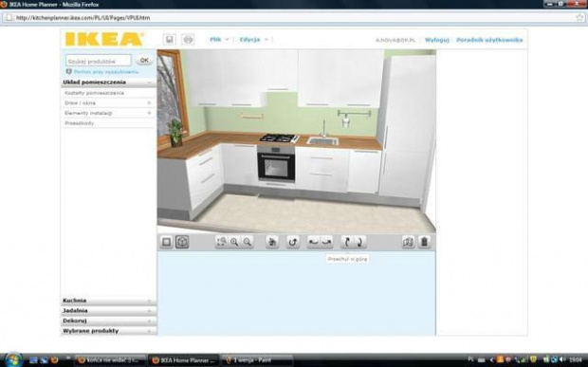This screenshot has height=367, width=588.
Task: Rotate the view right
Action: 326,242
